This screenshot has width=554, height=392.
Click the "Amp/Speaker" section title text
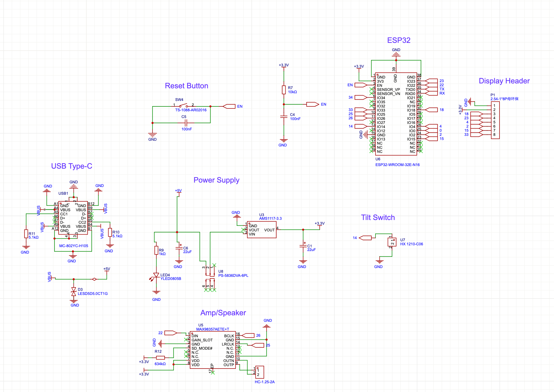[223, 313]
